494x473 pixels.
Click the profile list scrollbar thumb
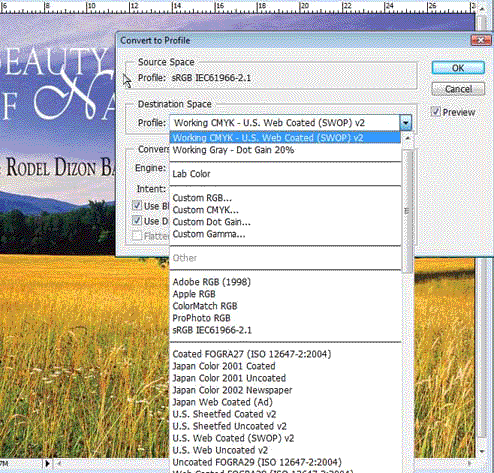point(407,211)
